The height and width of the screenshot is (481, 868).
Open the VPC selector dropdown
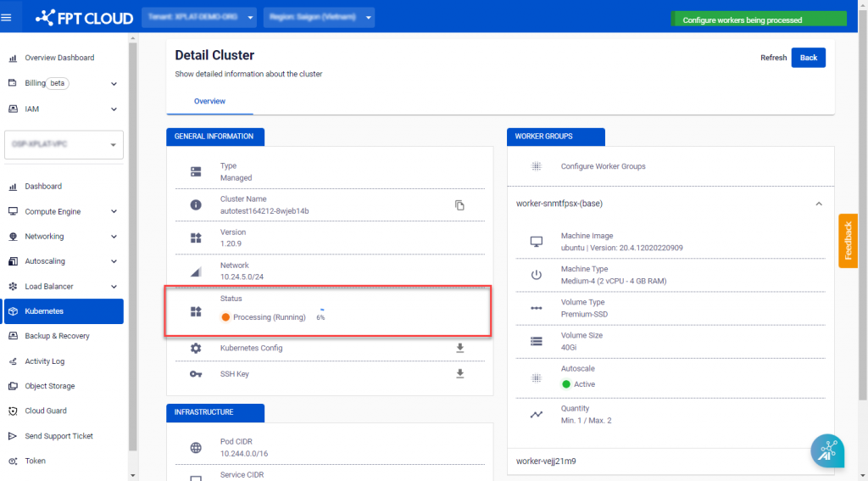tap(64, 145)
